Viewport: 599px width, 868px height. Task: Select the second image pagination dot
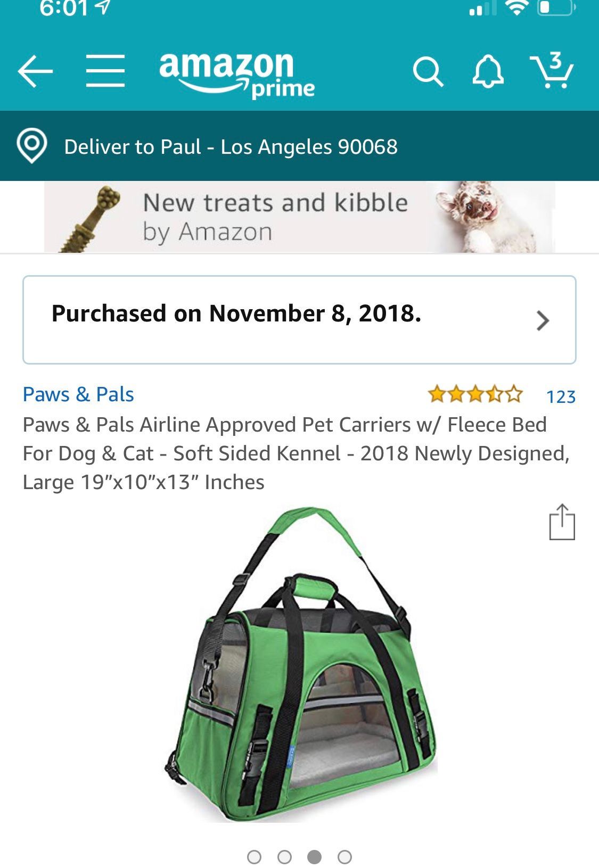pos(285,857)
